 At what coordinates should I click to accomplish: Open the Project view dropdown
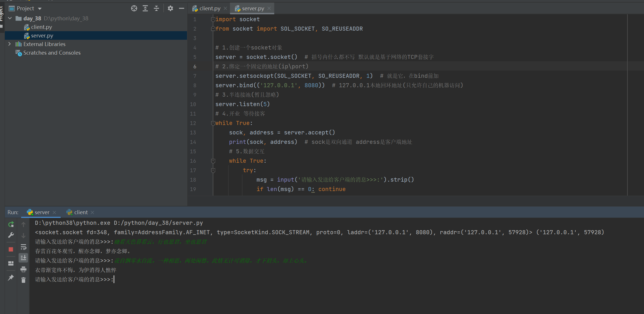[40, 9]
